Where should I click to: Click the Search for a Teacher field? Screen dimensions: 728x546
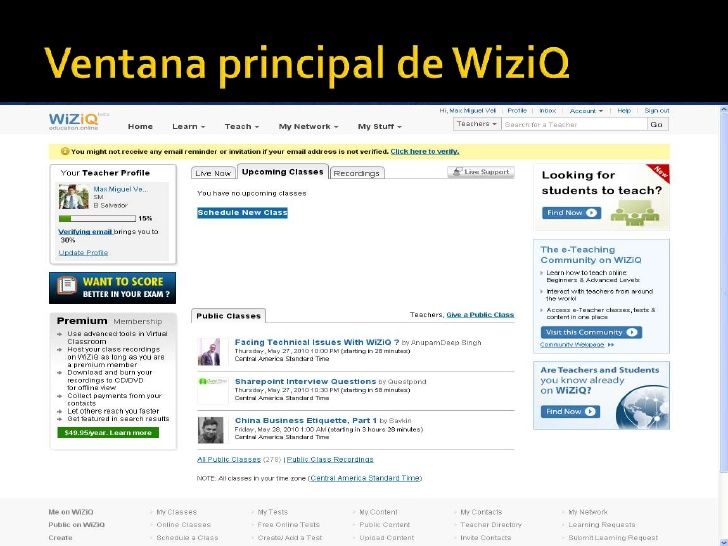[574, 124]
